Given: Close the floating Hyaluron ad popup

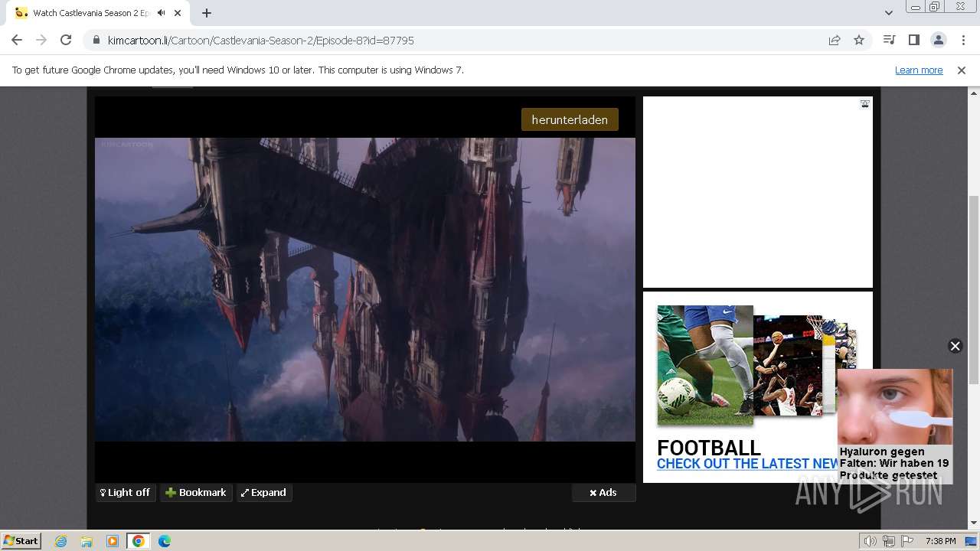Looking at the screenshot, I should coord(955,346).
